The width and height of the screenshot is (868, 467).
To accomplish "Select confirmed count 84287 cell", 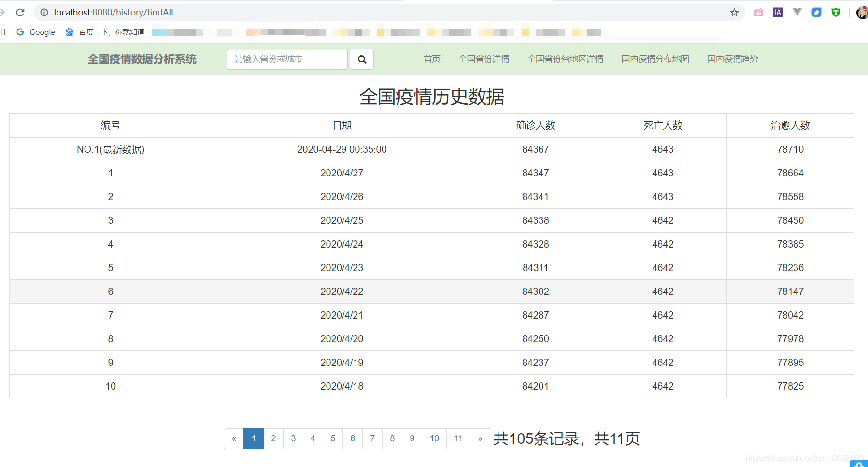I will (x=536, y=315).
